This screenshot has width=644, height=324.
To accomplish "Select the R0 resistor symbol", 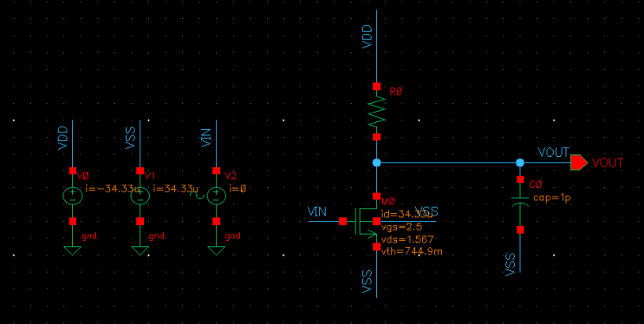I will pos(377,112).
